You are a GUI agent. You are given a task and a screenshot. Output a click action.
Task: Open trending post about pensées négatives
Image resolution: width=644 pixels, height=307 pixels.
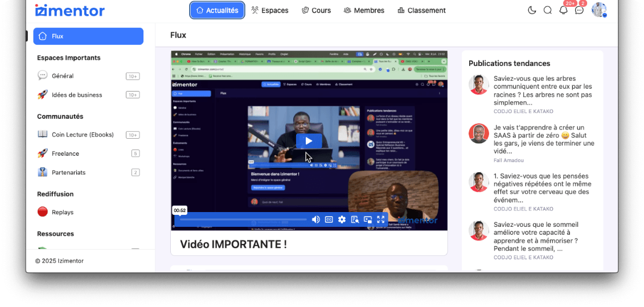542,188
